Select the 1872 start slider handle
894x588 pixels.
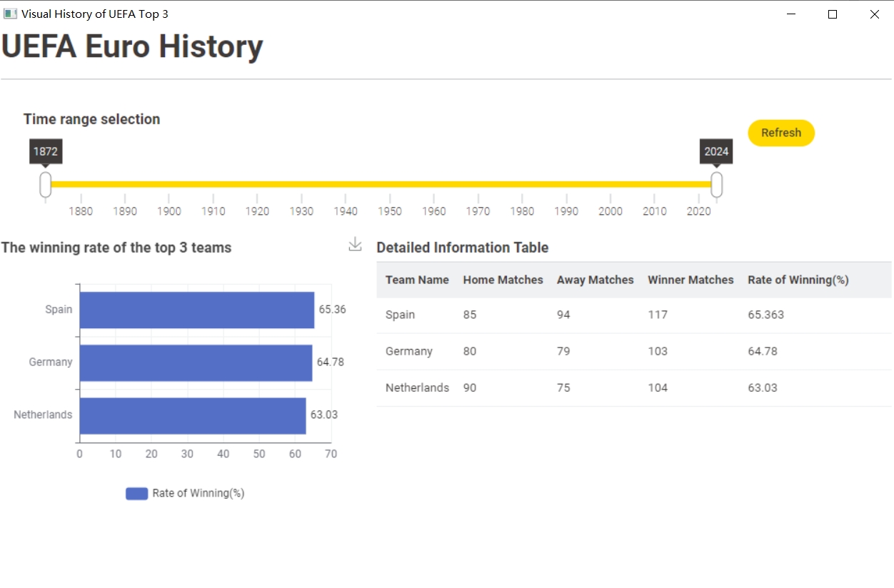(x=45, y=184)
